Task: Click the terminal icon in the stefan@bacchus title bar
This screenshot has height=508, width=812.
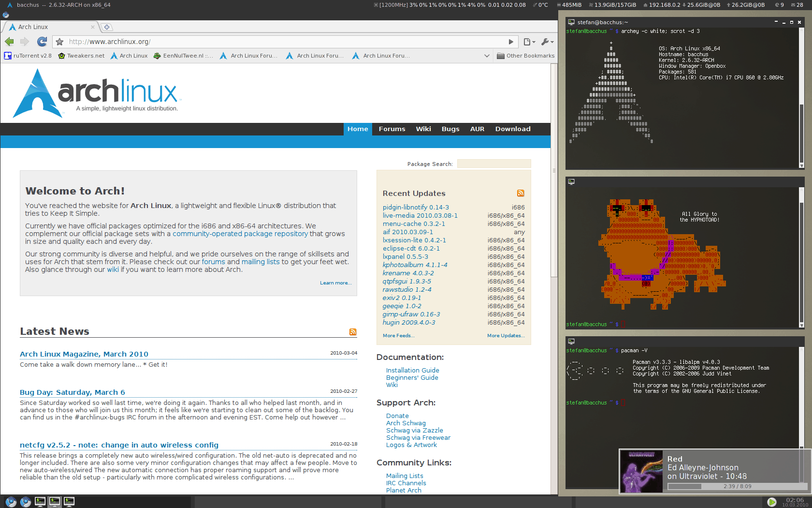Action: point(571,22)
